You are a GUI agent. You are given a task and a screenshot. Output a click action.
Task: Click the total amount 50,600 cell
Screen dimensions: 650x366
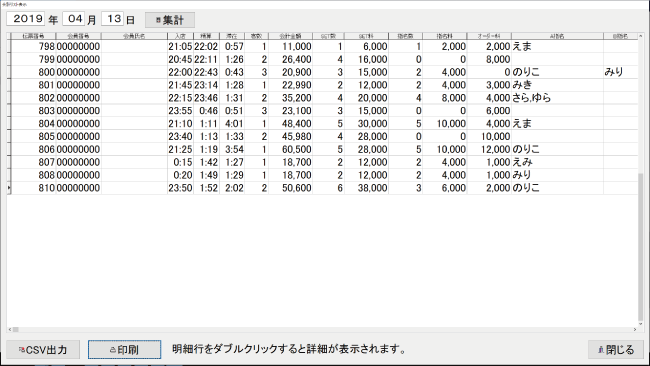pos(291,188)
